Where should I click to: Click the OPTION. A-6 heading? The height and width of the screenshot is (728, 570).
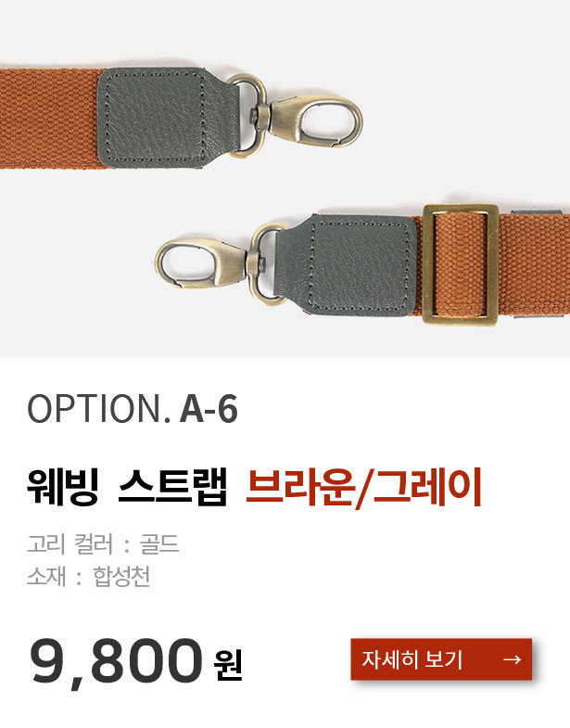pos(133,409)
